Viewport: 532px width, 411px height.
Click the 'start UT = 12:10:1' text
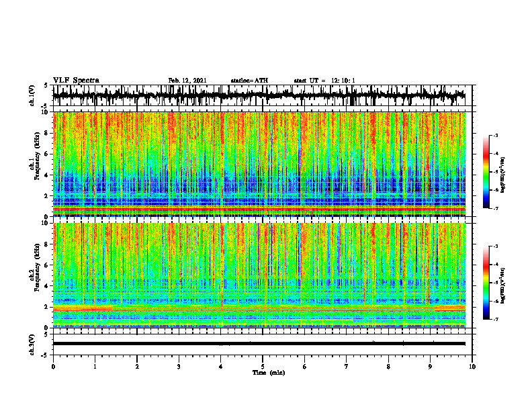(324, 81)
